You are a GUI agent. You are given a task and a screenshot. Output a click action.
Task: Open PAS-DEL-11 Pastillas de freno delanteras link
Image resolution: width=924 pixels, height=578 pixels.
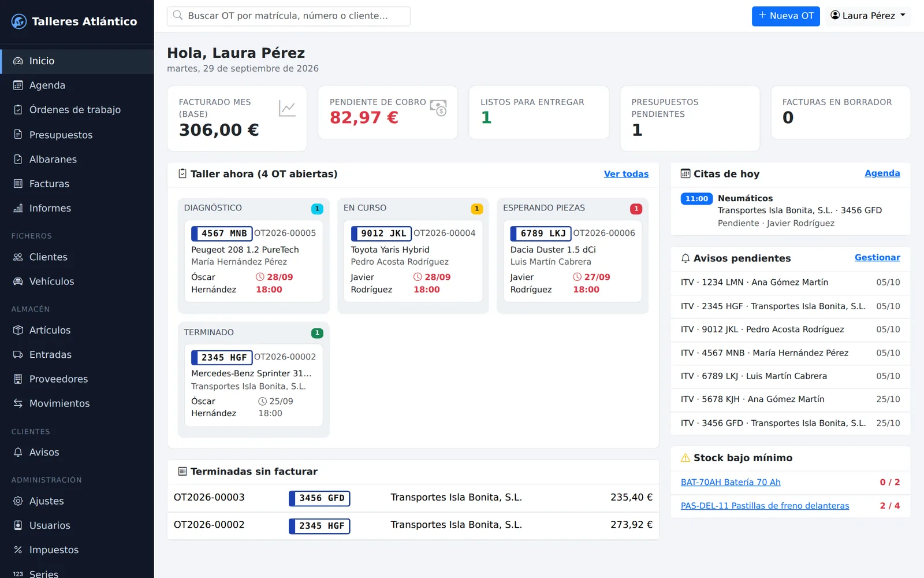click(x=765, y=506)
